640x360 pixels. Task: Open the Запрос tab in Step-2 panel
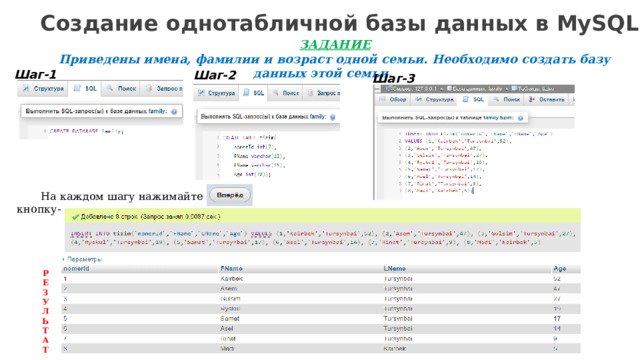[x=322, y=93]
